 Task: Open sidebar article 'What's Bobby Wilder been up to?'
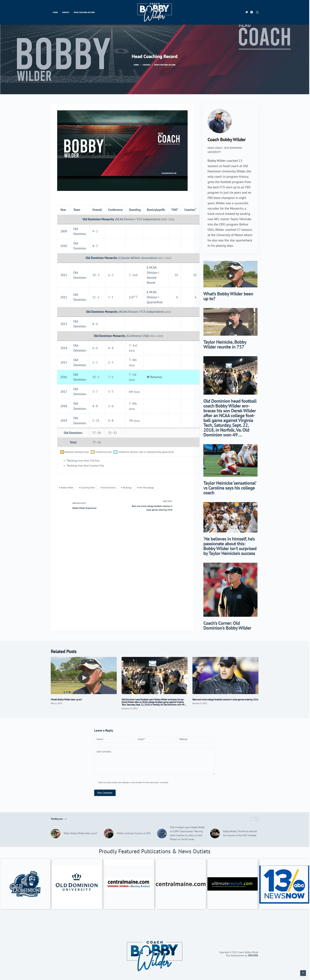(228, 296)
